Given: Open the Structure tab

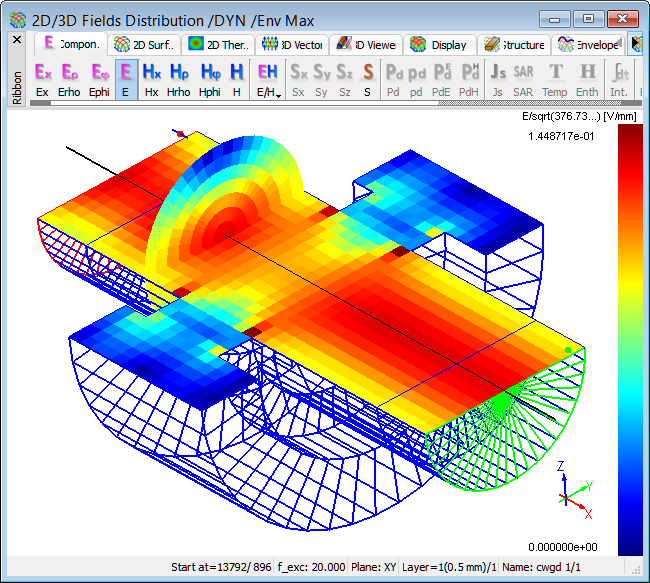Looking at the screenshot, I should pyautogui.click(x=514, y=45).
